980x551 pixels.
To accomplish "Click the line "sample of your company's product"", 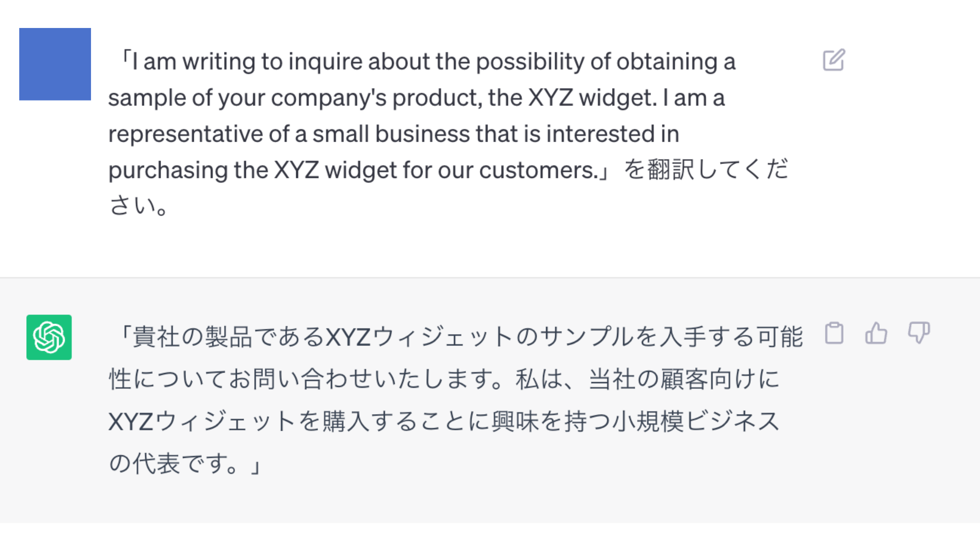I will pyautogui.click(x=416, y=98).
